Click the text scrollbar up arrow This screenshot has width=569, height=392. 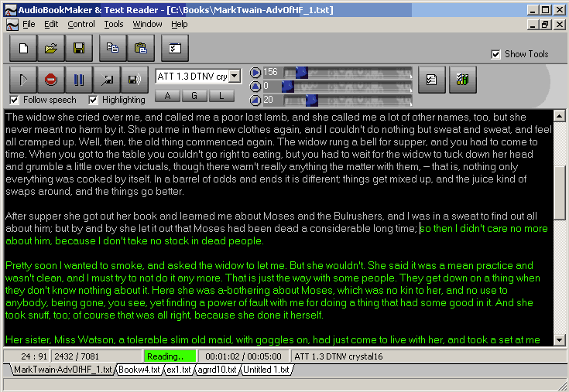tap(559, 116)
